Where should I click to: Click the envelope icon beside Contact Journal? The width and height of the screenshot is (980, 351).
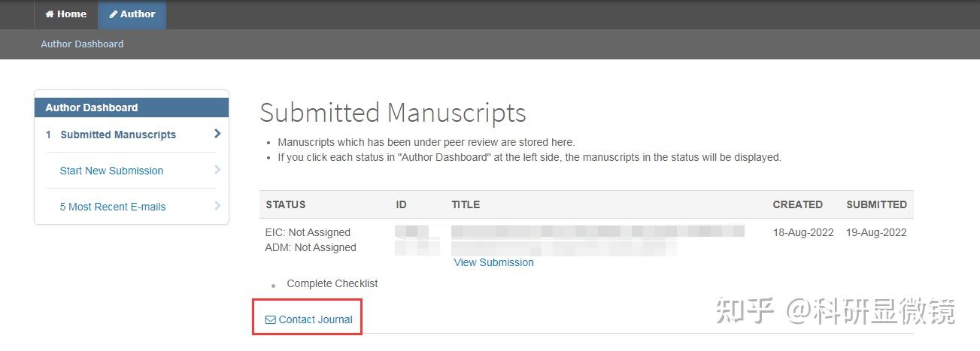(x=270, y=320)
